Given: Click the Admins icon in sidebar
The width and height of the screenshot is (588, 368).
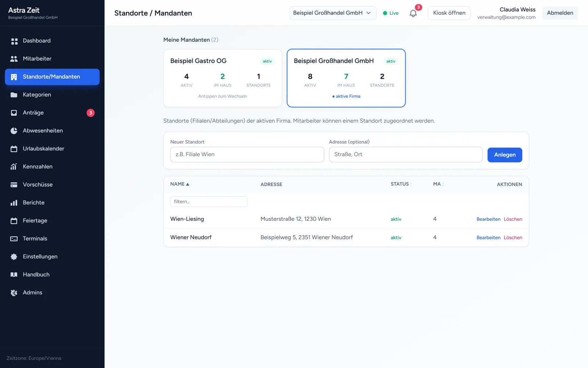Looking at the screenshot, I should (14, 293).
